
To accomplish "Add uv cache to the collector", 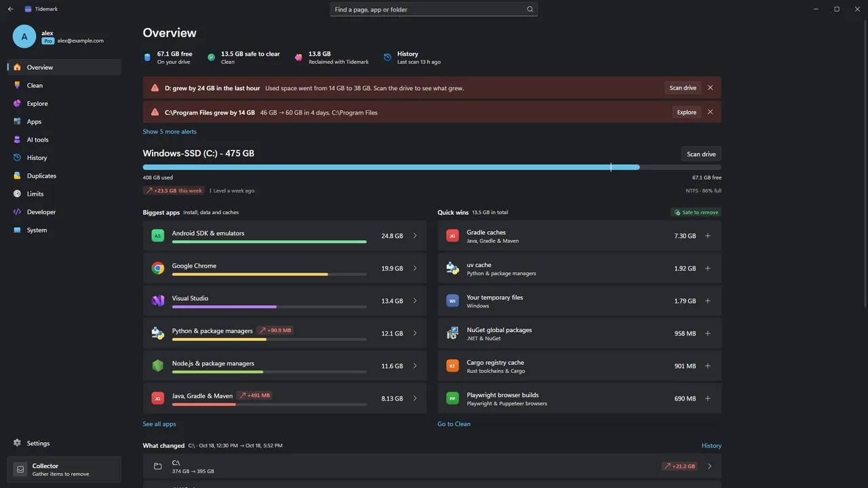I will point(708,268).
